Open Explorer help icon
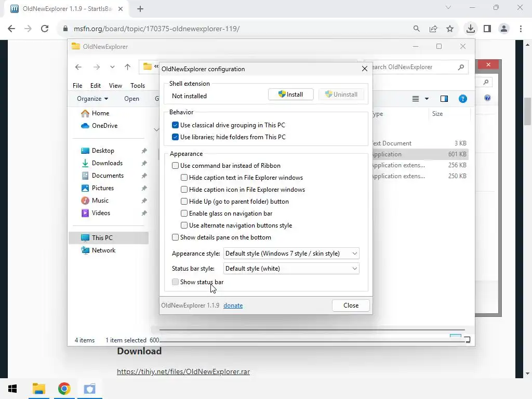Image resolution: width=532 pixels, height=399 pixels. coord(463,99)
